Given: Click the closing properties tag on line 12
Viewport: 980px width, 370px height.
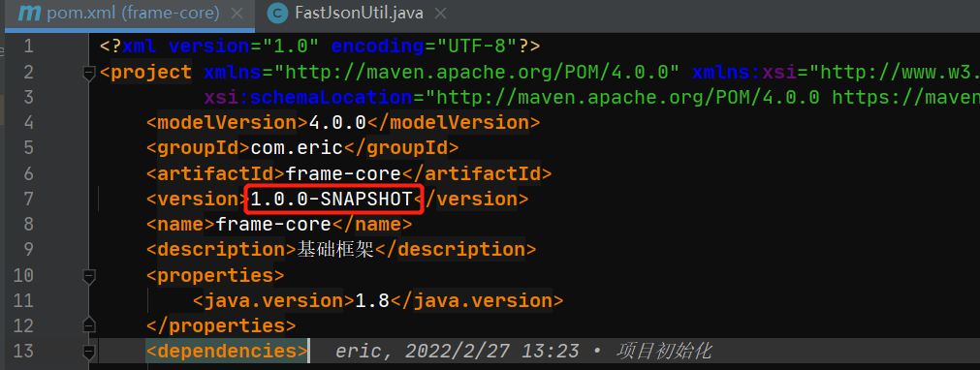Looking at the screenshot, I should click(x=221, y=325).
